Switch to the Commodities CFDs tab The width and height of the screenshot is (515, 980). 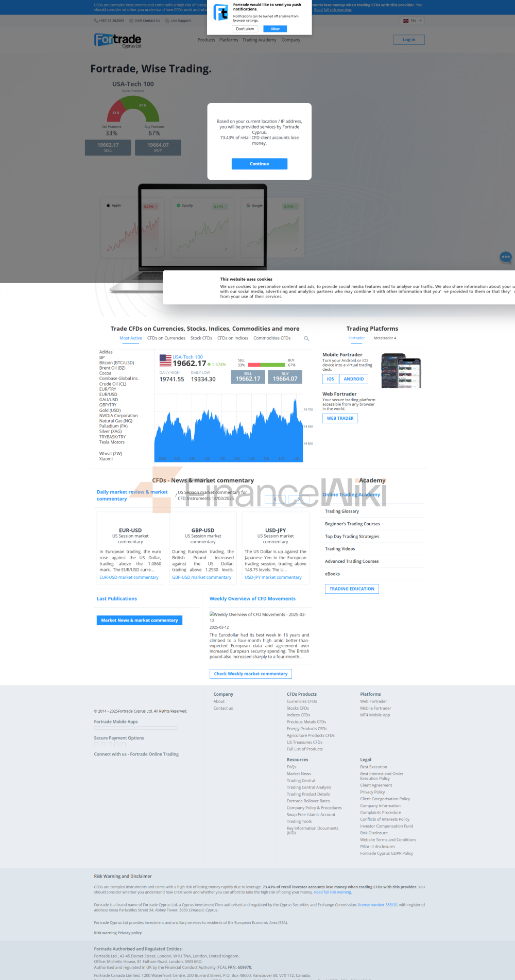click(x=272, y=338)
